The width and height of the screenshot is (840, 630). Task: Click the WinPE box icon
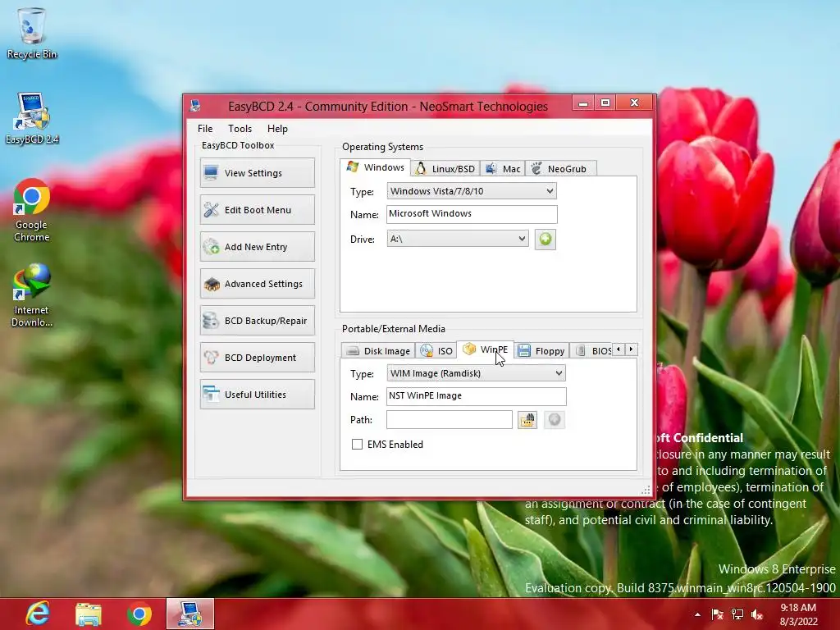pyautogui.click(x=468, y=349)
